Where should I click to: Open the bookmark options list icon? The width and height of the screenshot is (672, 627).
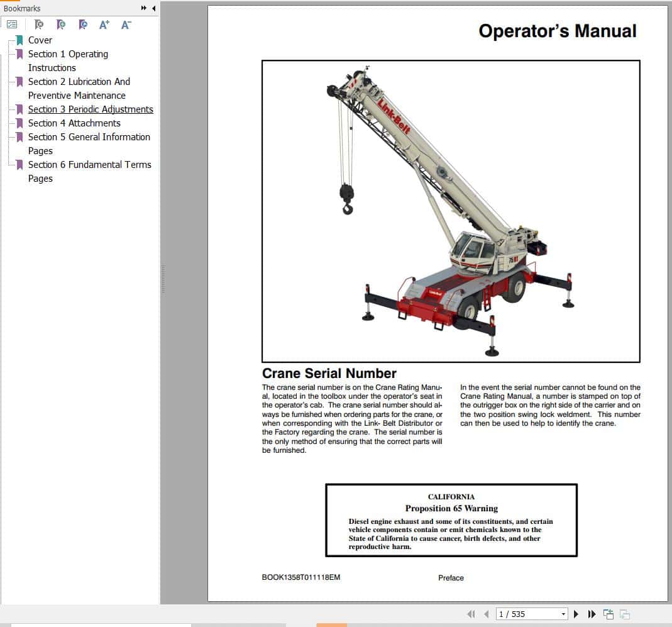tap(12, 25)
